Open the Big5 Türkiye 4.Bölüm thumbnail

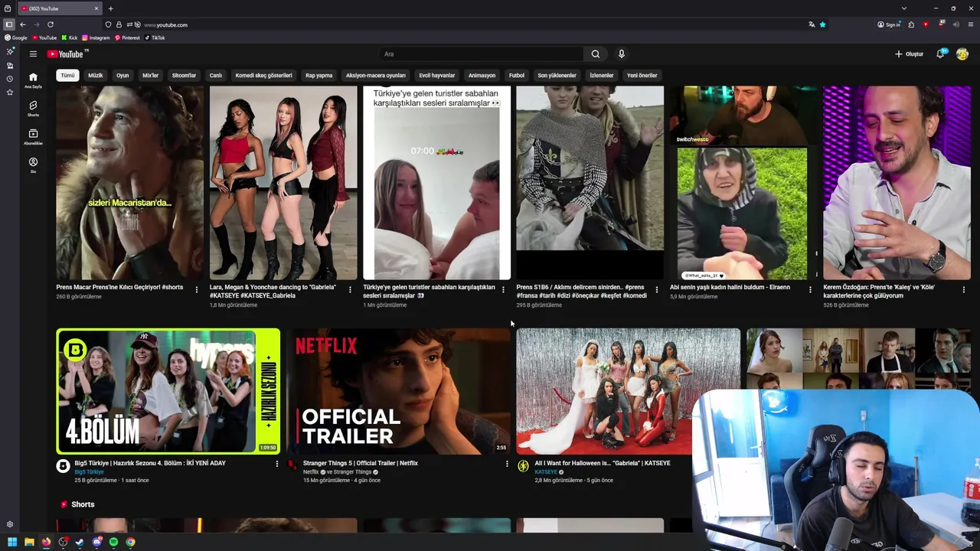(x=168, y=391)
